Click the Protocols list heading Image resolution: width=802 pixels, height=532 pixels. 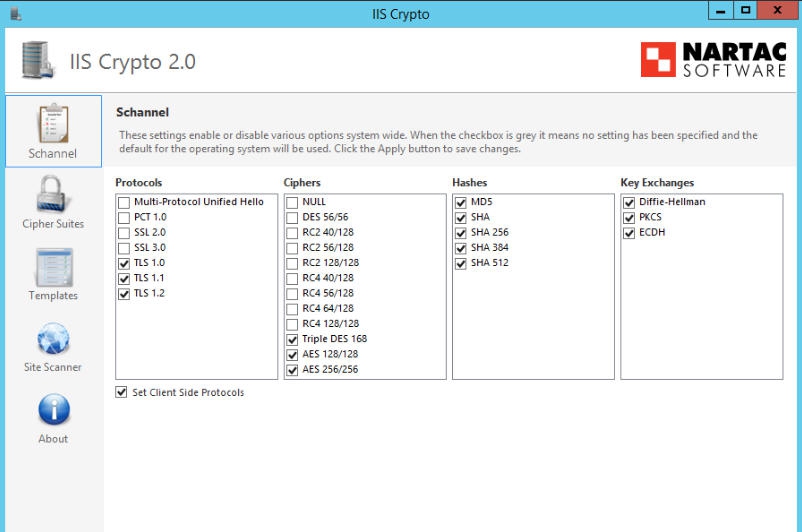tap(138, 183)
